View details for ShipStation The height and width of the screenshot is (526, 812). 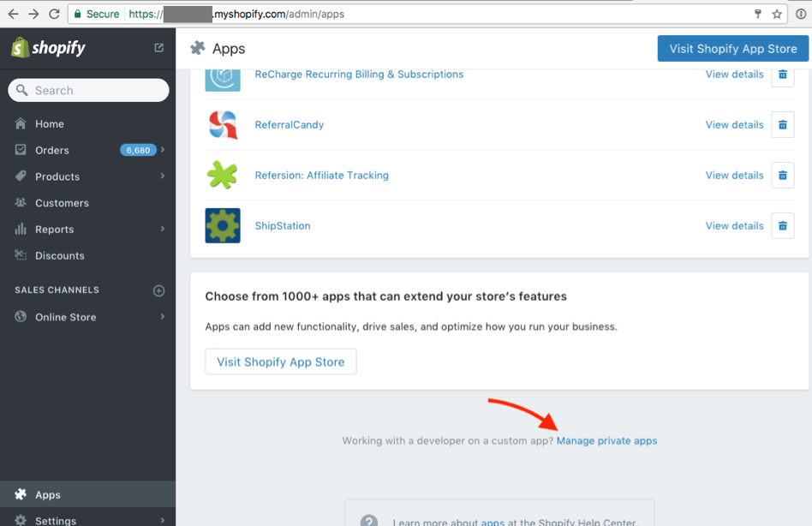tap(734, 225)
